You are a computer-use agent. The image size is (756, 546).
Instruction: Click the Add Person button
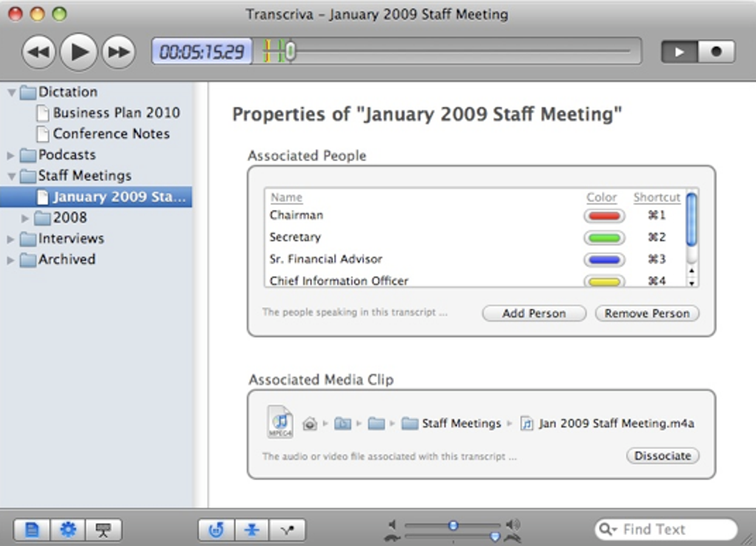(x=534, y=313)
